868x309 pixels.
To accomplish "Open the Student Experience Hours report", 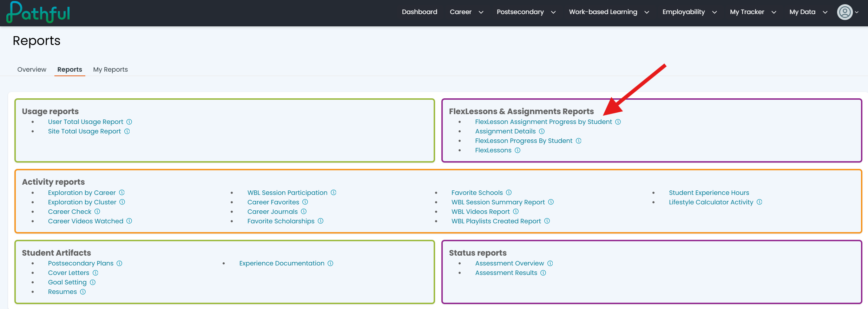I will (709, 192).
